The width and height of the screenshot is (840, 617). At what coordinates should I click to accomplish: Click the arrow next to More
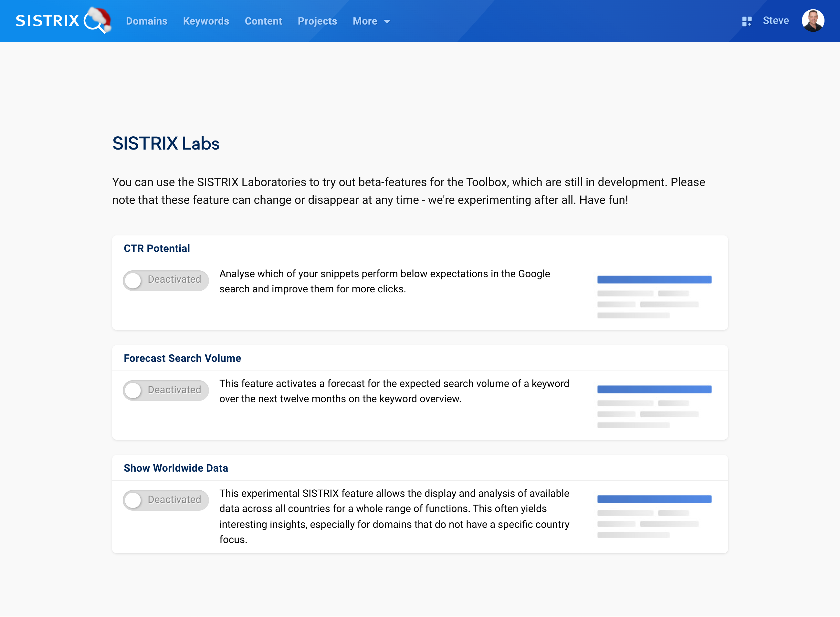point(387,22)
